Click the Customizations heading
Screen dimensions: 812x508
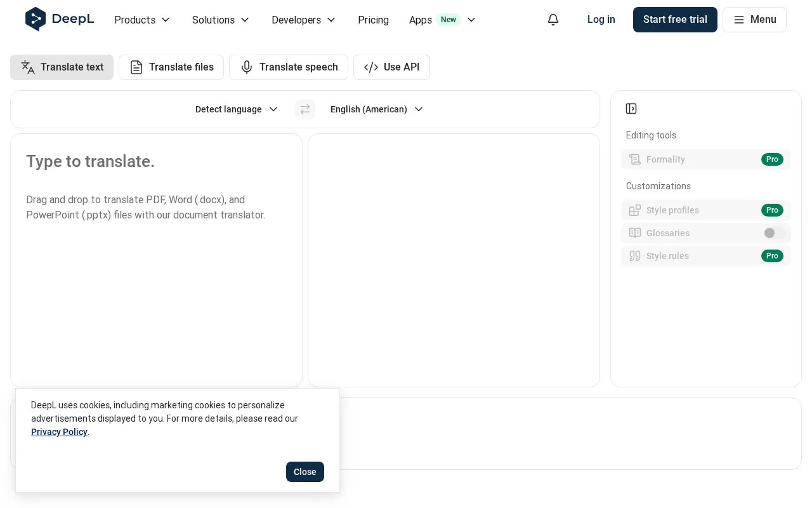point(658,186)
